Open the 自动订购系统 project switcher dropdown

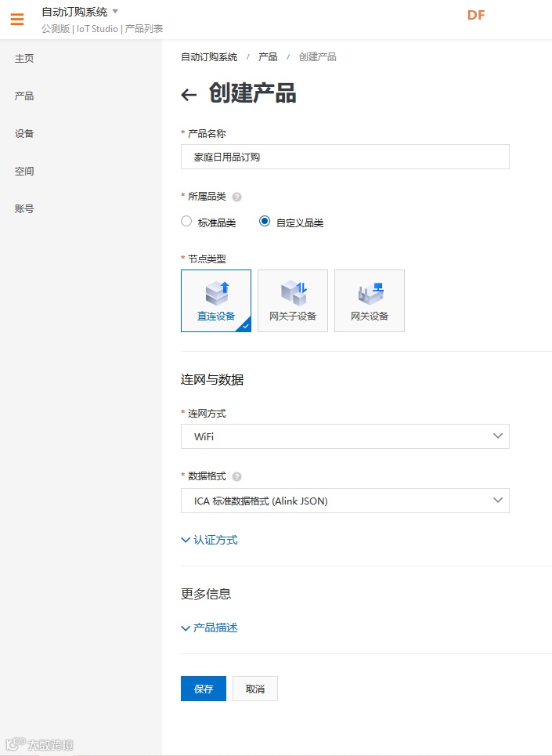coord(80,11)
